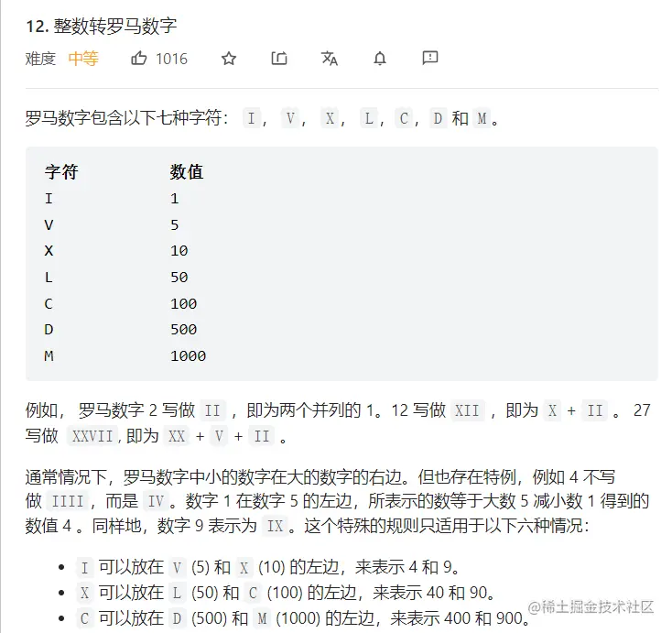Click the inline code XXVII
This screenshot has height=633, width=672.
point(92,437)
